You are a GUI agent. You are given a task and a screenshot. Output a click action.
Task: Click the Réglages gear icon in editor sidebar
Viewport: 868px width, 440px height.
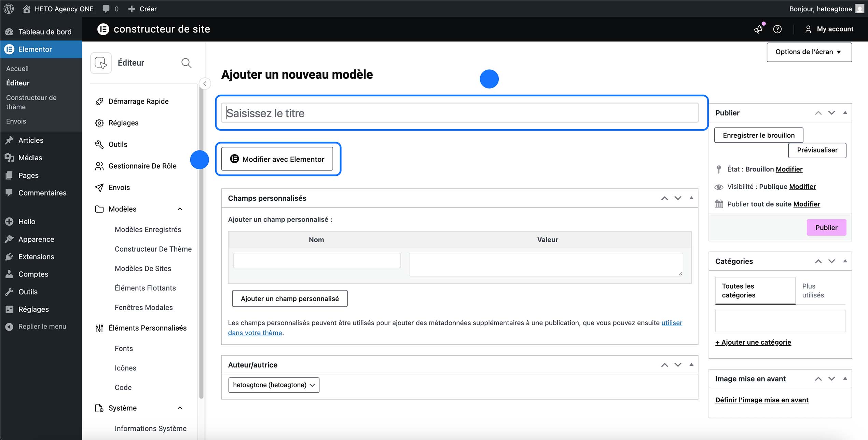99,123
